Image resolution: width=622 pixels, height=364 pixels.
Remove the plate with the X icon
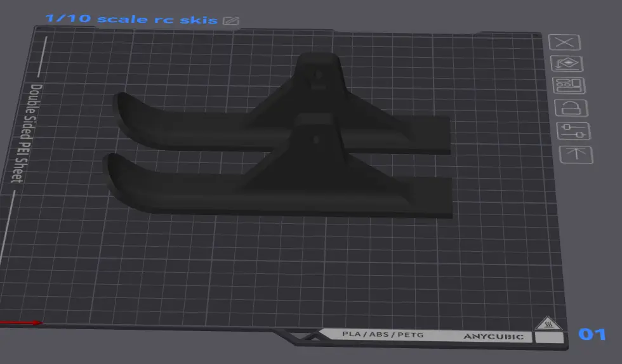564,42
